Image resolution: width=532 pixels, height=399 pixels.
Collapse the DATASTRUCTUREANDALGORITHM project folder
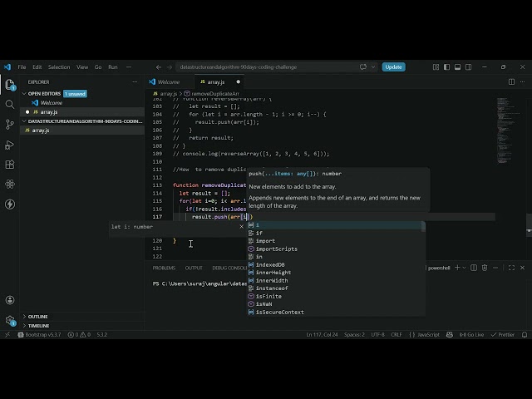(24, 121)
